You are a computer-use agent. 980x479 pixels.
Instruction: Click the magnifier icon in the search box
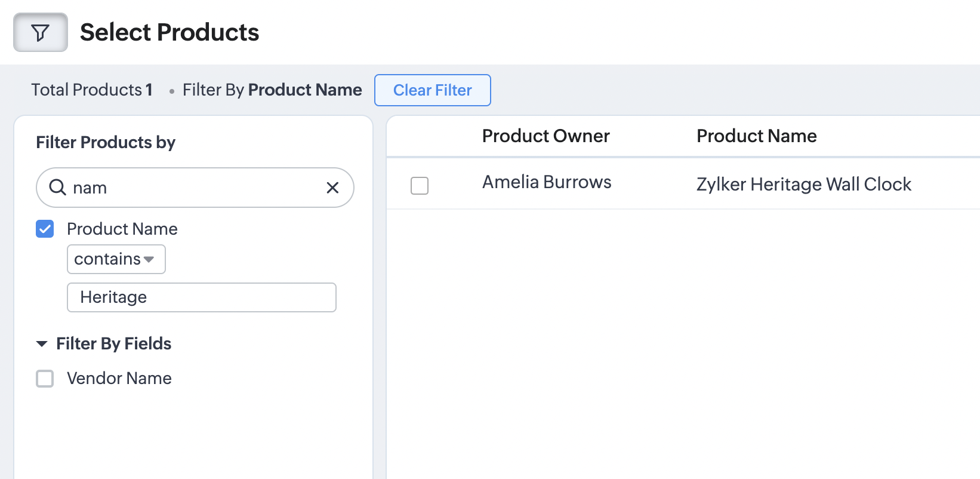point(57,188)
